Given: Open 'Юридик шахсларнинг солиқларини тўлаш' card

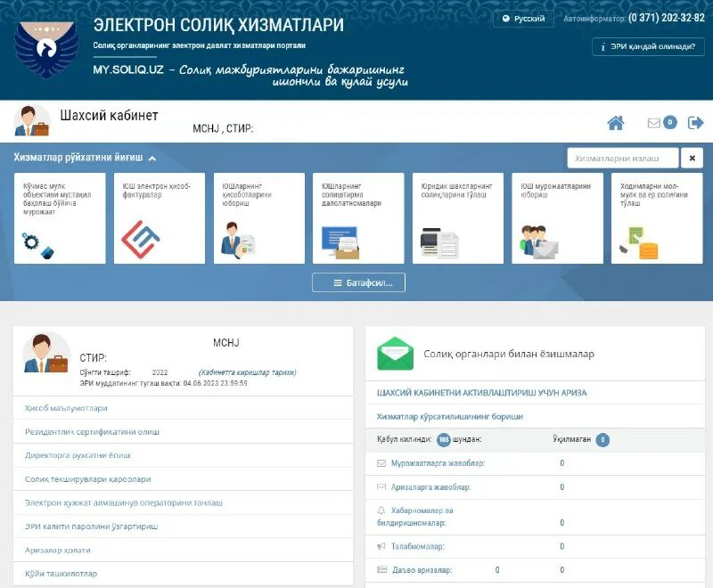Looking at the screenshot, I should [458, 218].
